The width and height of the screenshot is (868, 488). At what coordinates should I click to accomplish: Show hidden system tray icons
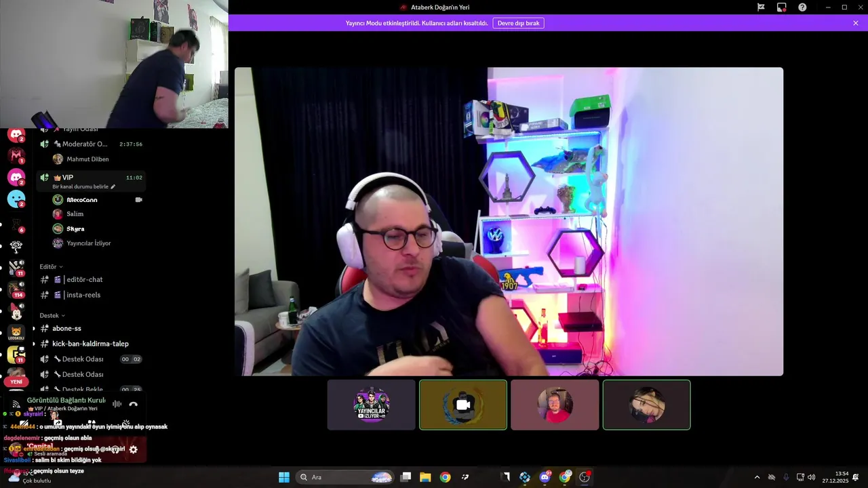click(x=757, y=477)
